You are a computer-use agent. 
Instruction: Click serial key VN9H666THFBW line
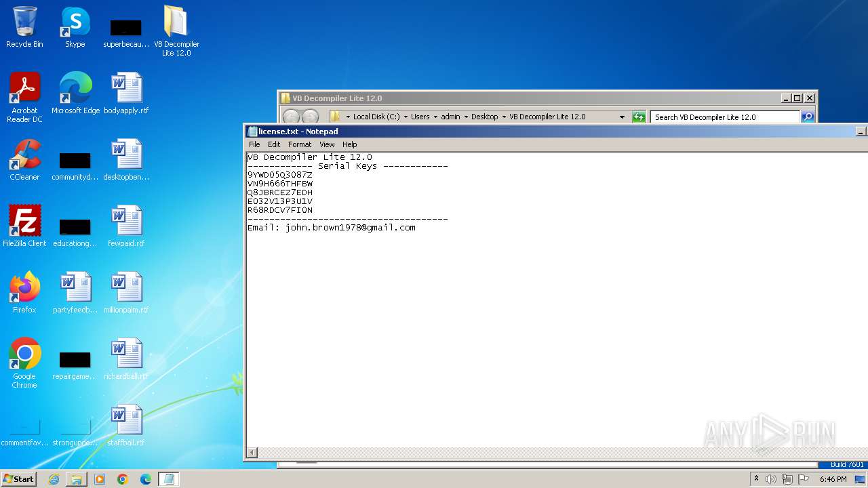point(280,184)
